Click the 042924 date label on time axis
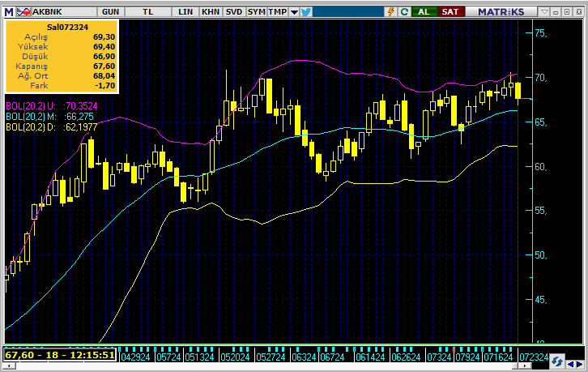The image size is (588, 372). (x=135, y=357)
